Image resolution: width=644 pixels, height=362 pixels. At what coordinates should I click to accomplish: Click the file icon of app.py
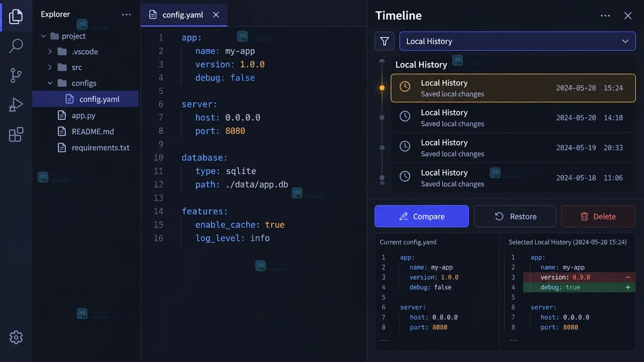tap(62, 116)
